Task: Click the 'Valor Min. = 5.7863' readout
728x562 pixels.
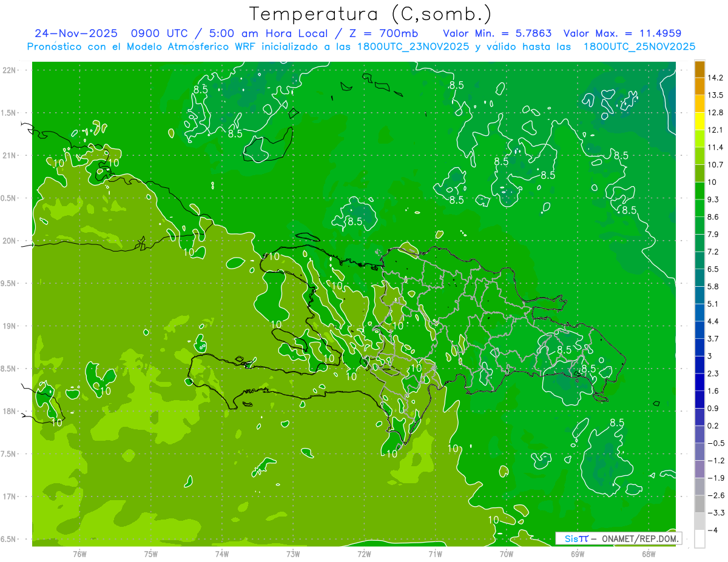Action: coord(497,33)
